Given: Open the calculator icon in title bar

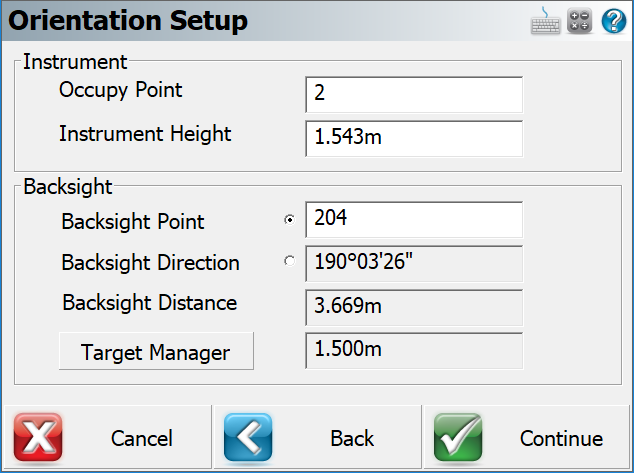Looking at the screenshot, I should 579,21.
